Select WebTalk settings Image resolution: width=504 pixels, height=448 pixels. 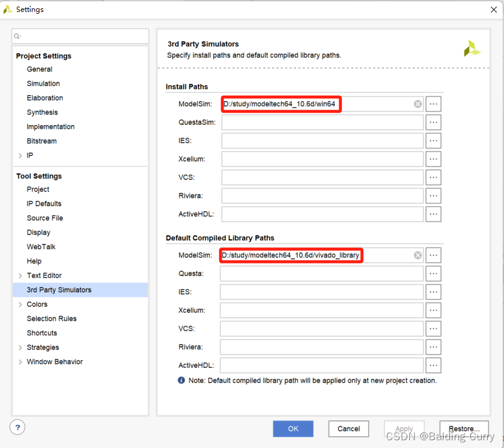[41, 247]
